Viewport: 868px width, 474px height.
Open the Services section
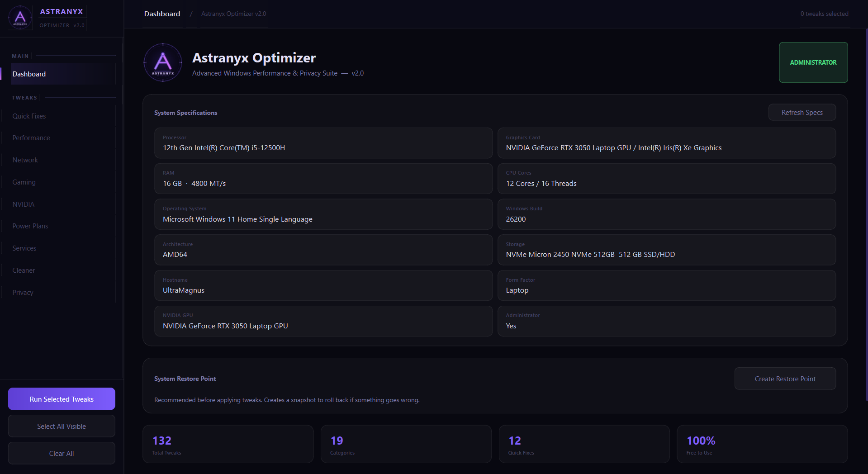click(x=24, y=248)
